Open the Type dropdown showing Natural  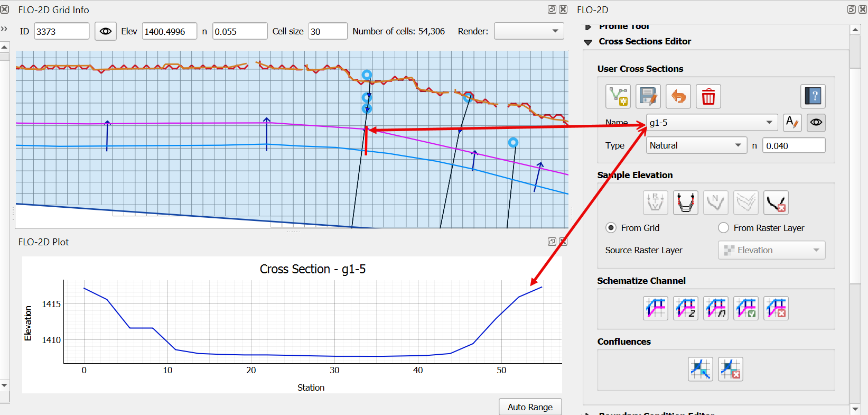pos(696,145)
